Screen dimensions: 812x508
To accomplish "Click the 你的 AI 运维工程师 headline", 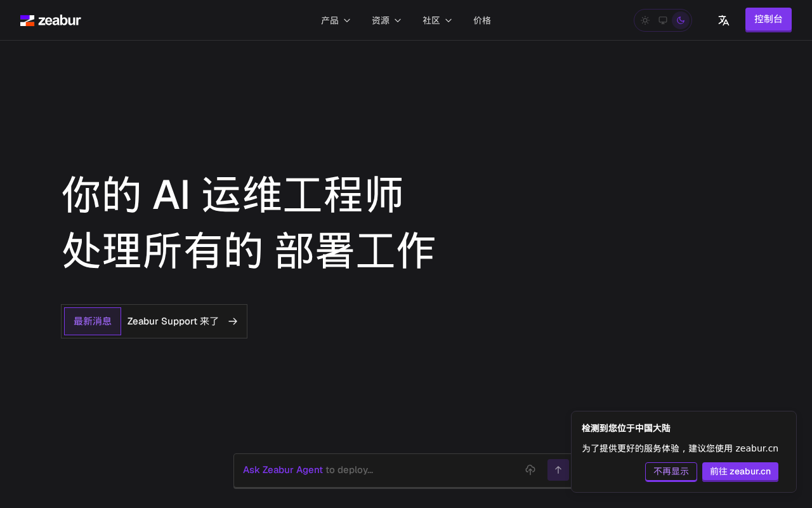I will [x=233, y=194].
